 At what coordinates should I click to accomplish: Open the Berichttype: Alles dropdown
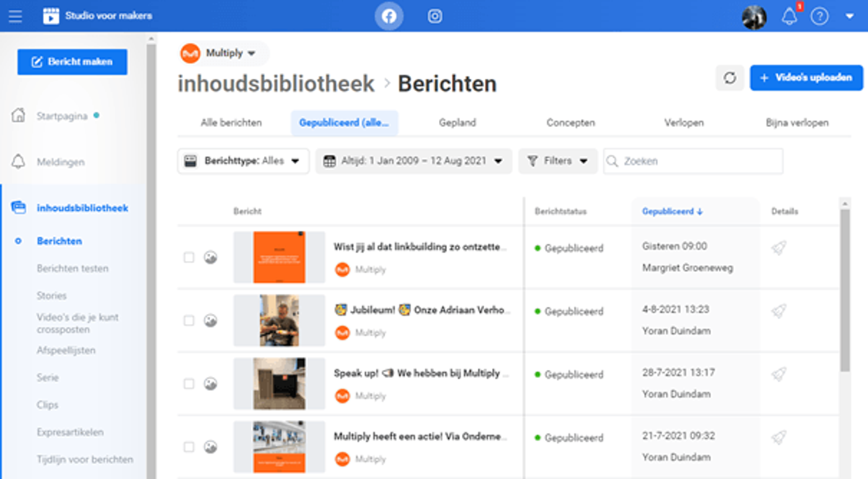tap(243, 161)
